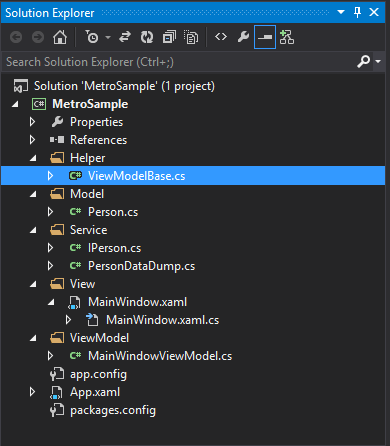The height and width of the screenshot is (446, 390).
Task: Go to Home view in Solution Explorer
Action: [60, 37]
